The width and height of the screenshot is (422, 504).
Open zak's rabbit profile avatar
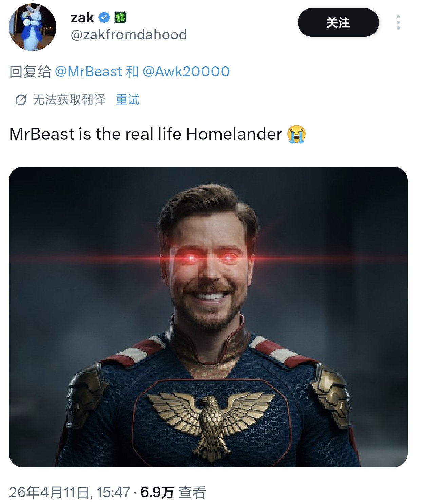point(33,27)
